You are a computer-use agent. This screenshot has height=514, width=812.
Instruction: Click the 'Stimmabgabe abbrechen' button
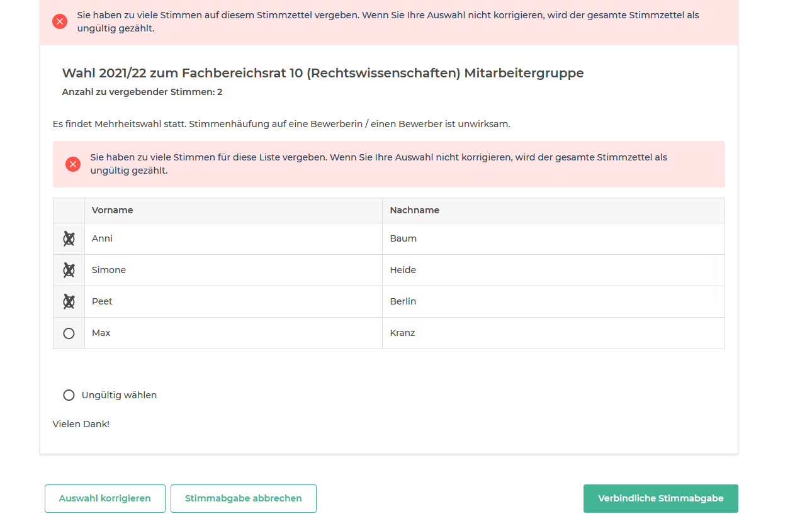click(x=243, y=498)
